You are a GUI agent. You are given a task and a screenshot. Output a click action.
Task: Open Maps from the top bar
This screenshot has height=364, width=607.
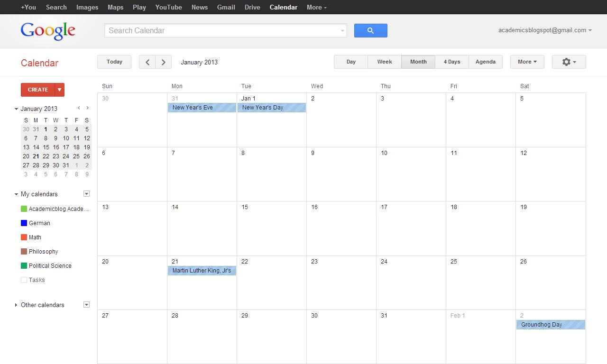point(115,7)
